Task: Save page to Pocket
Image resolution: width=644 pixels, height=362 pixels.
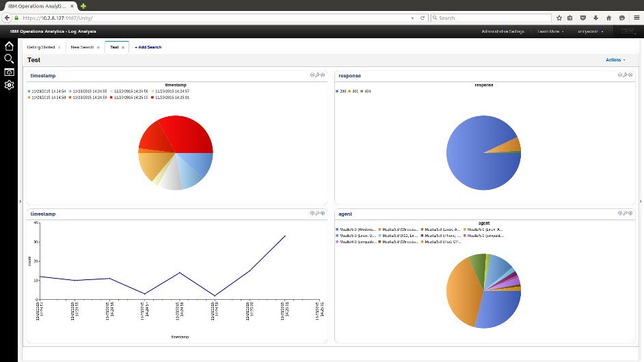Action: tap(582, 18)
